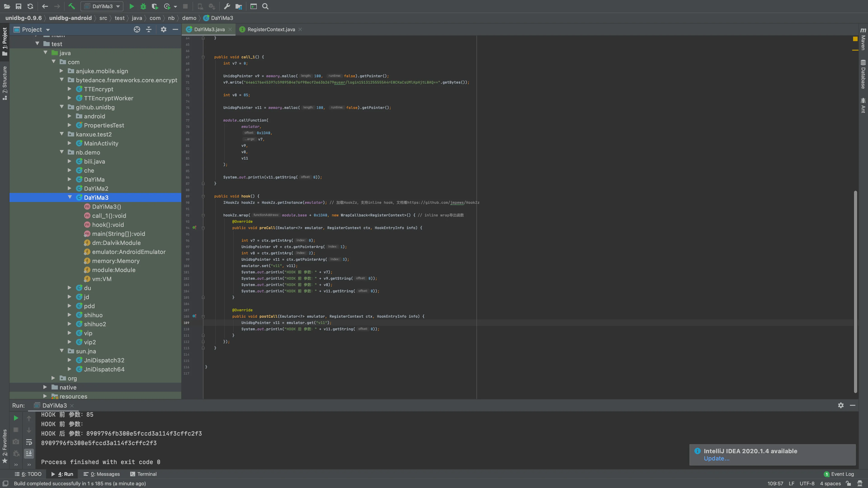Screen dimensions: 868x488
Task: Close the RegisterContext.java tab
Action: [300, 29]
